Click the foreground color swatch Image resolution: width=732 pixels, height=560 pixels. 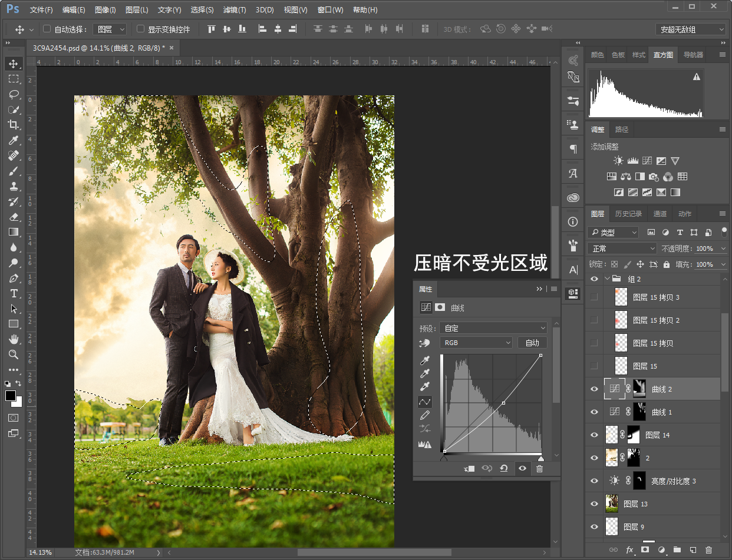click(11, 395)
